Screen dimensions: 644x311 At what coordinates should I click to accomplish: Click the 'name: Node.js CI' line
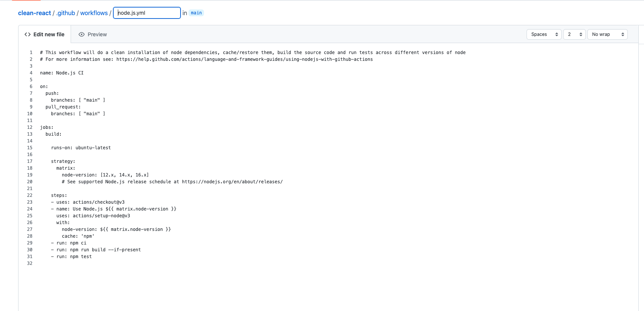[62, 73]
